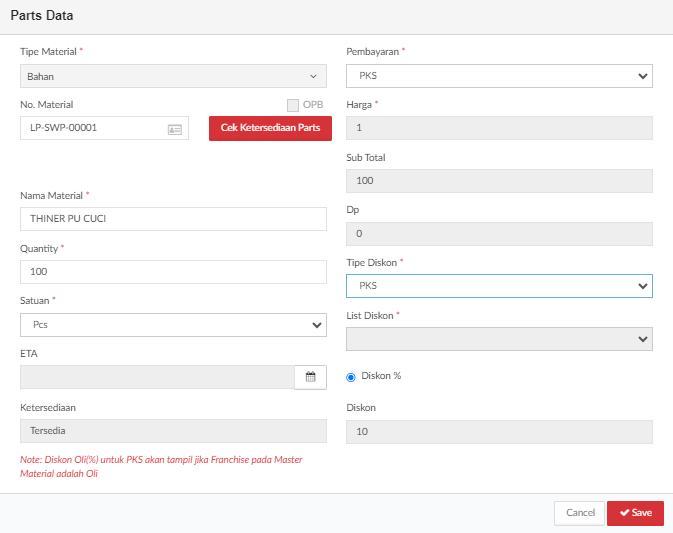Image resolution: width=673 pixels, height=533 pixels.
Task: Expand the Pembayaran dropdown
Action: tap(499, 76)
